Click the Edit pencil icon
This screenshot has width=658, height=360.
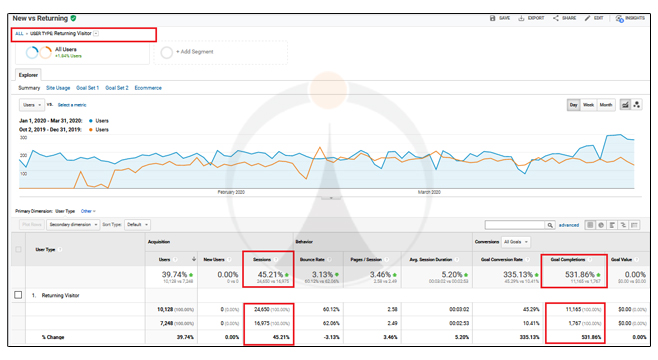click(587, 18)
